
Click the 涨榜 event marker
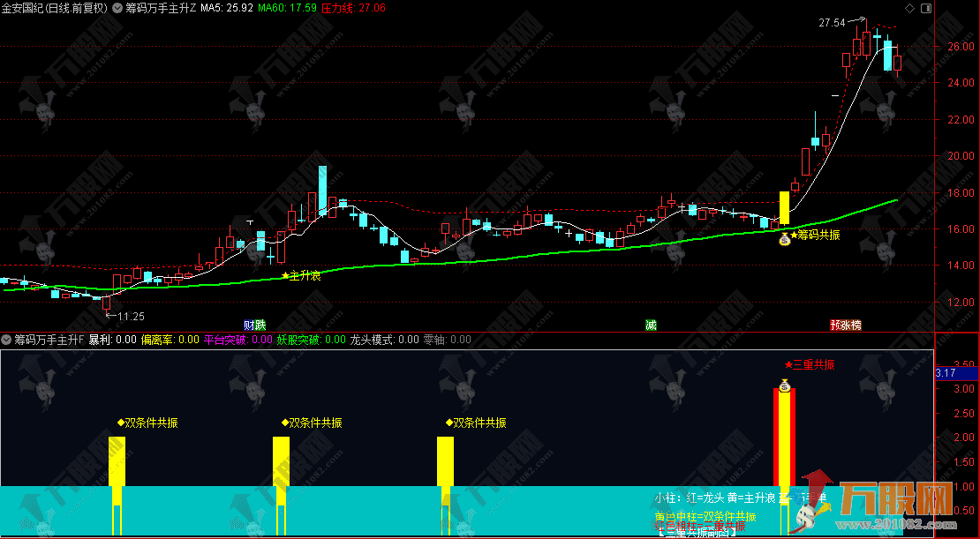pyautogui.click(x=851, y=325)
